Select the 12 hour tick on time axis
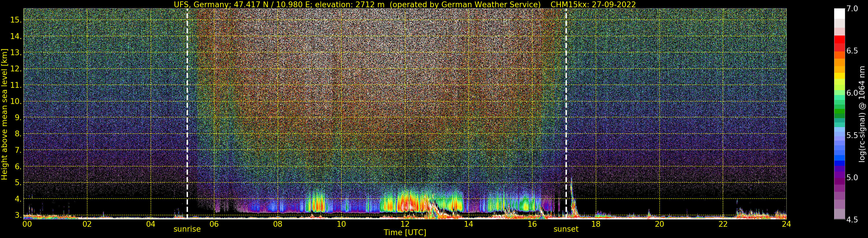 [x=405, y=224]
